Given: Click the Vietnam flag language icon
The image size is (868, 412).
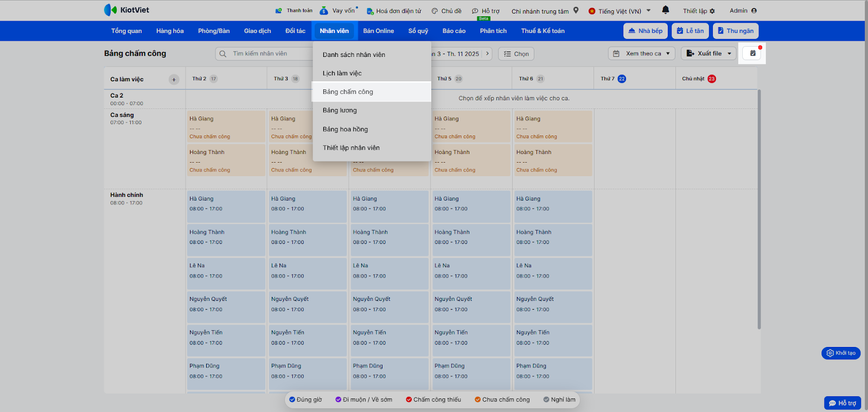Looking at the screenshot, I should [x=591, y=11].
